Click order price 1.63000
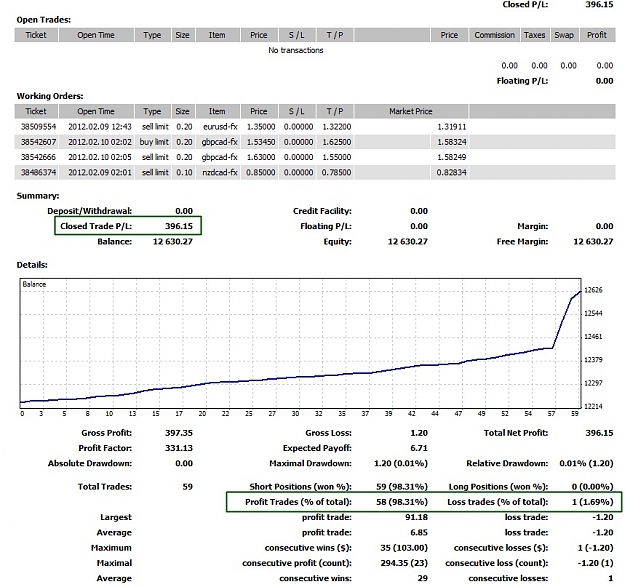The width and height of the screenshot is (625, 587). tap(261, 157)
